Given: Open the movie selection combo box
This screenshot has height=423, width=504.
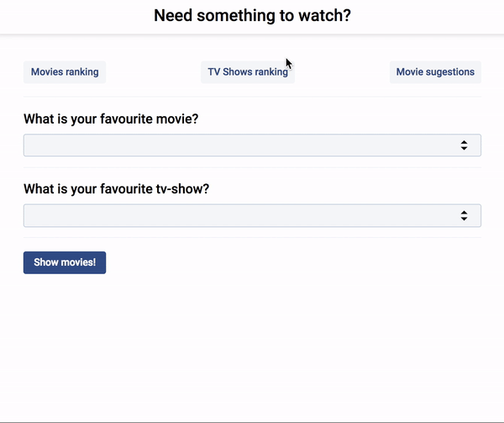Looking at the screenshot, I should (252, 145).
